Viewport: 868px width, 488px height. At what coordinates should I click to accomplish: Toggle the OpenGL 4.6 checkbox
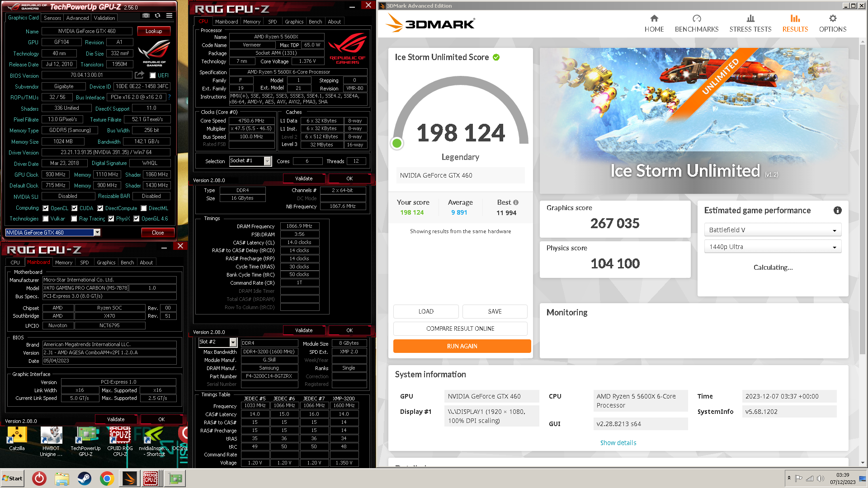pos(137,219)
